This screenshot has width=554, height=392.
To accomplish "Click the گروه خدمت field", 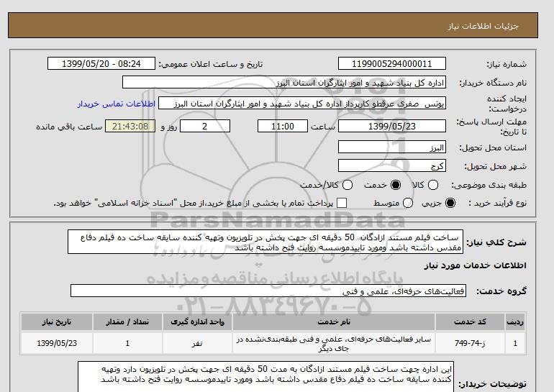I will (268, 291).
